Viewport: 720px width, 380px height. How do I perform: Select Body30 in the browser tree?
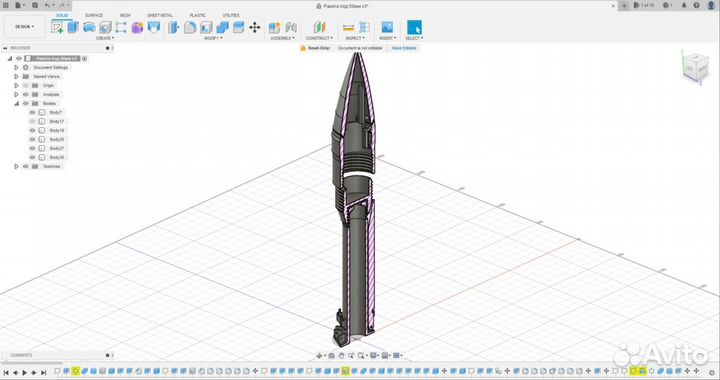click(x=57, y=157)
